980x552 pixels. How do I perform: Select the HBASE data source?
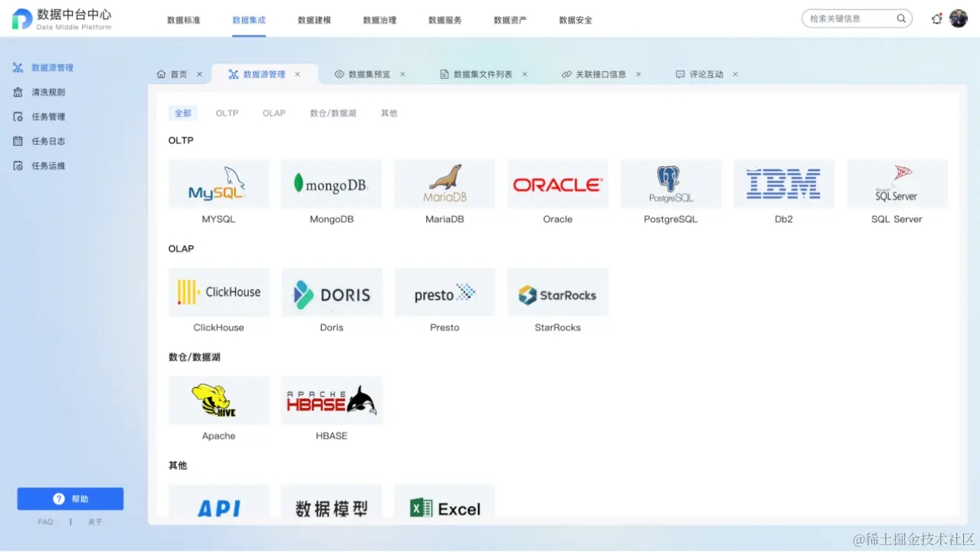[331, 400]
